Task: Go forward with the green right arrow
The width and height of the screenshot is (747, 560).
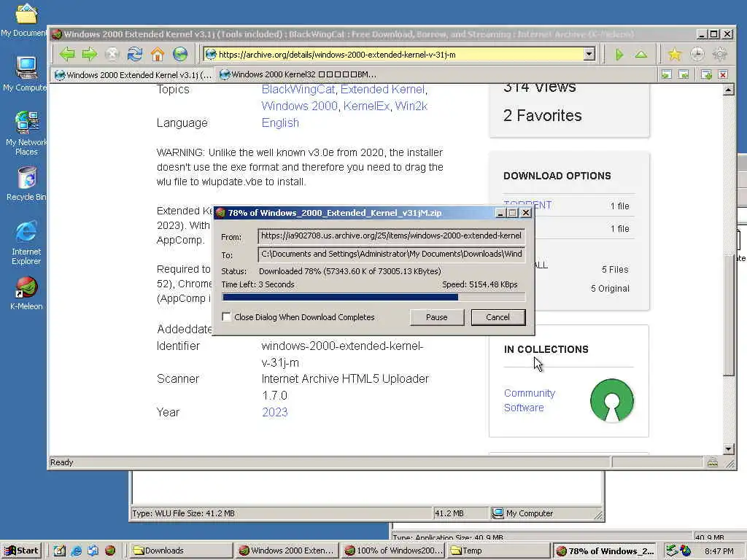Action: pyautogui.click(x=89, y=54)
